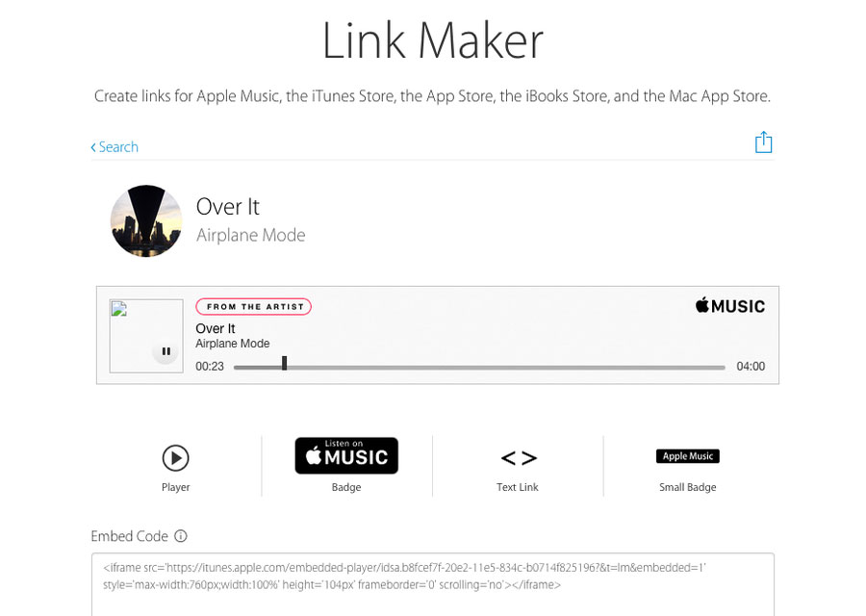Click the Text Link label

[518, 487]
